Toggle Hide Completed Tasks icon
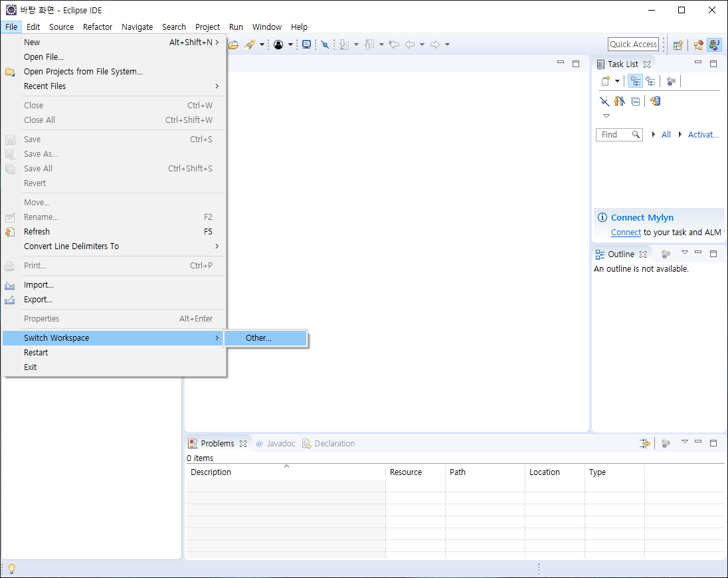This screenshot has height=578, width=728. (604, 101)
